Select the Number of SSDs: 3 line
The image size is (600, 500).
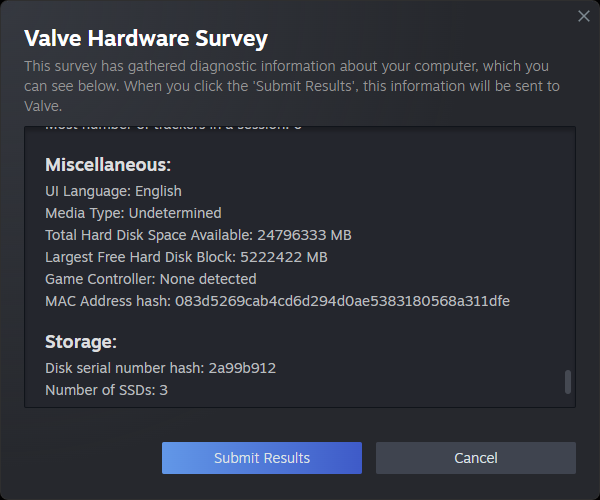[106, 390]
